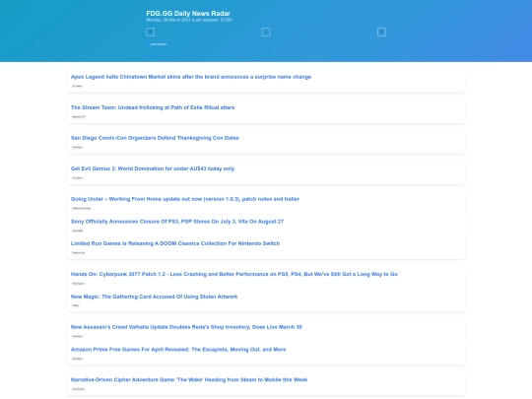This screenshot has width=532, height=399.
Task: Click the middle square button in header
Action: pyautogui.click(x=266, y=32)
